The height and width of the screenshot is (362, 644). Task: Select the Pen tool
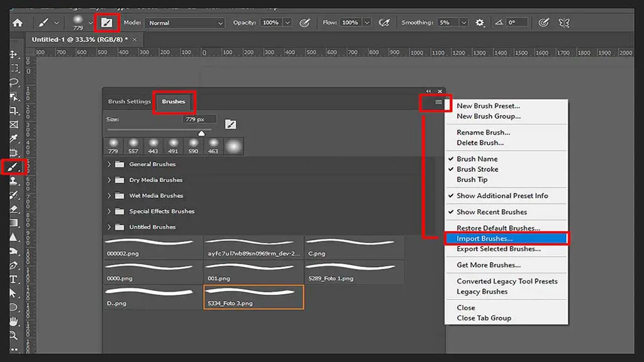point(14,266)
